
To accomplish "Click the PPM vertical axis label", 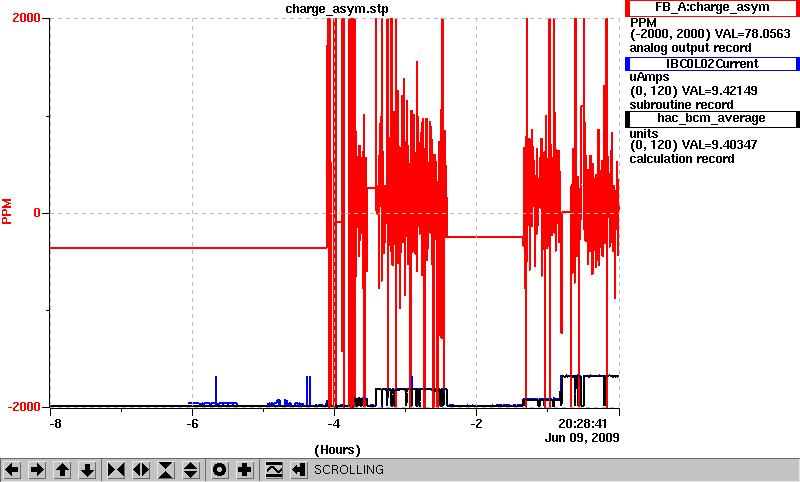I will tap(7, 211).
